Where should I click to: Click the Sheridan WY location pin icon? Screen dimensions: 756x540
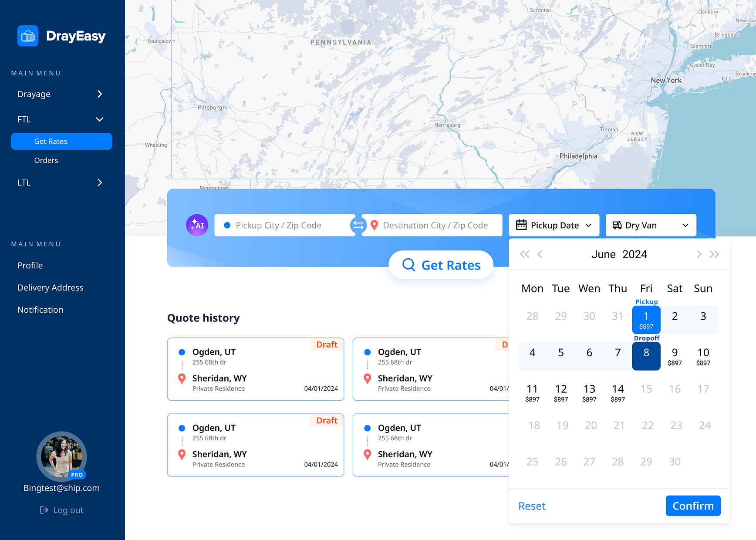pyautogui.click(x=182, y=378)
